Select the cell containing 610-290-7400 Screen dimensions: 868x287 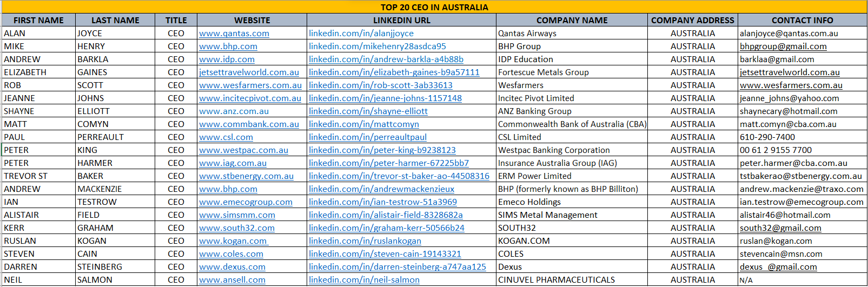click(803, 137)
